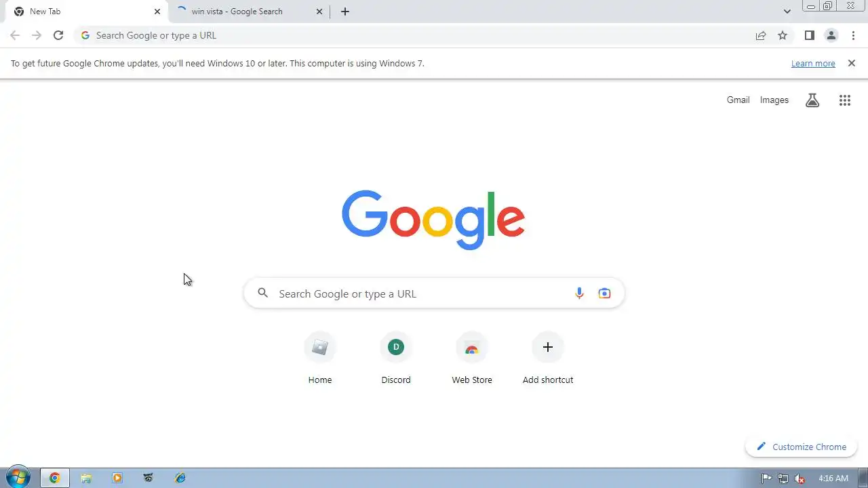This screenshot has width=868, height=488.
Task: Click the magnifier icon in search box
Action: tap(263, 293)
